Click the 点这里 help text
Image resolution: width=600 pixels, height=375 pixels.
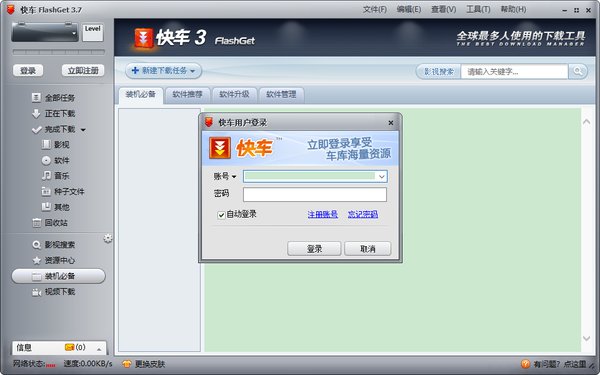coord(575,364)
